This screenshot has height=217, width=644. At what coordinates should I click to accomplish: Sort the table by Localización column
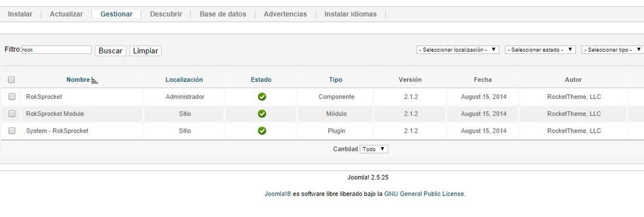(x=184, y=80)
